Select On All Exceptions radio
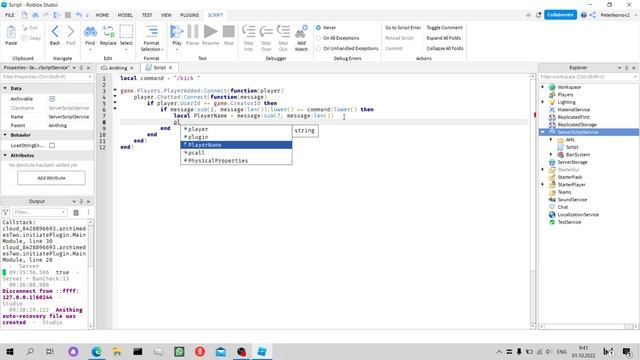The height and width of the screenshot is (360, 640). coord(318,38)
